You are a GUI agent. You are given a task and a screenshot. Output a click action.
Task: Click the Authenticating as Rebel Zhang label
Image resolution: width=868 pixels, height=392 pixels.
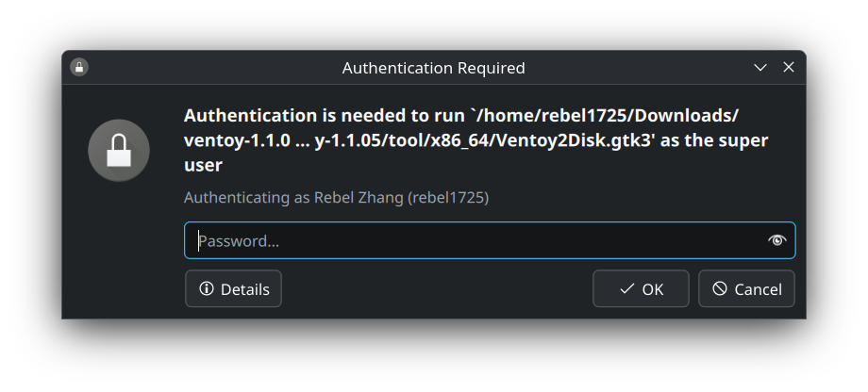[x=336, y=197]
